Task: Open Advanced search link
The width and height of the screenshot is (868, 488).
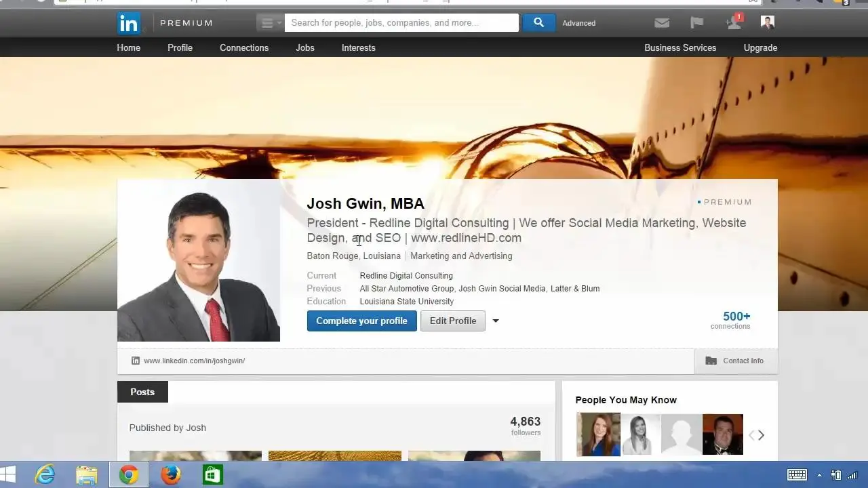Action: pos(579,23)
